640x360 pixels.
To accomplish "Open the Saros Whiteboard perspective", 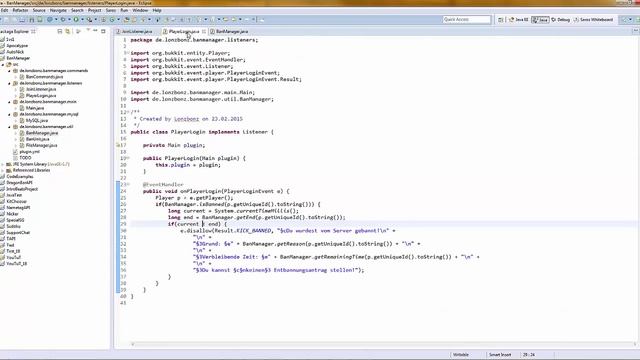I will pos(593,20).
